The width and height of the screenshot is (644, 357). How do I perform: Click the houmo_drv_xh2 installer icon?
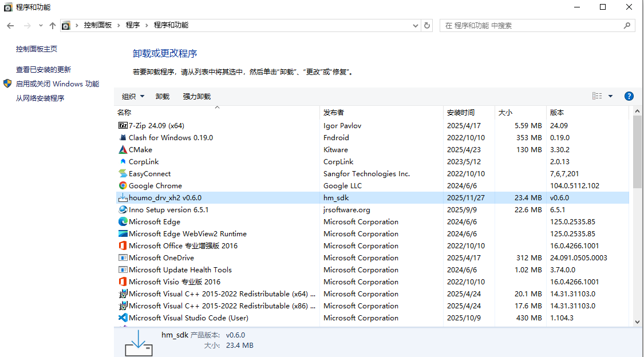123,198
